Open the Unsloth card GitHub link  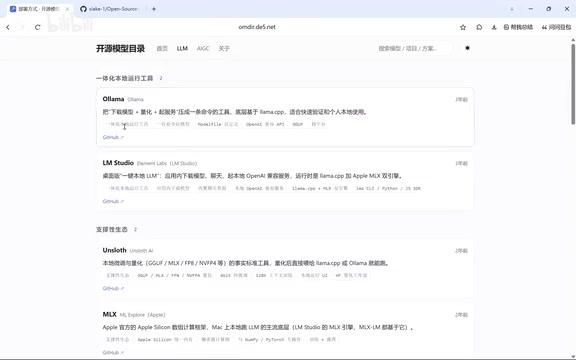[x=113, y=288]
